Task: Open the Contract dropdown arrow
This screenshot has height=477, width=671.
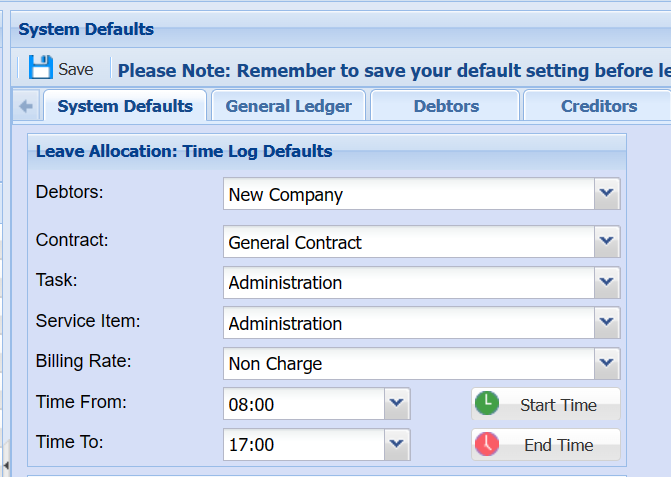Action: pos(606,242)
